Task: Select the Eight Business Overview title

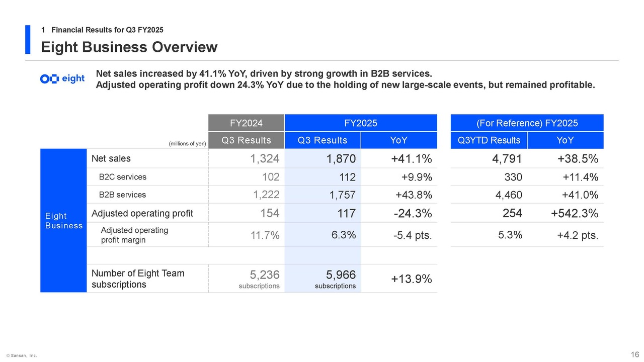Action: (129, 47)
